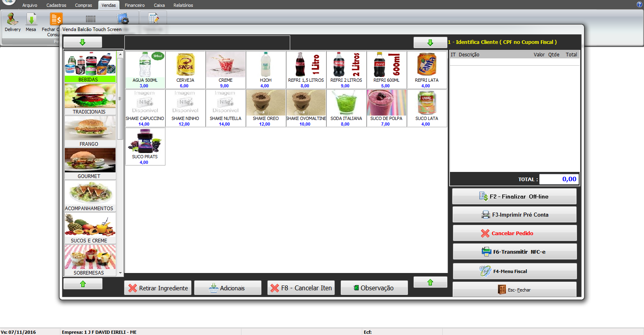Open the TRADICIONAIS burger category
Viewport: 644px width, 335px height.
click(90, 99)
